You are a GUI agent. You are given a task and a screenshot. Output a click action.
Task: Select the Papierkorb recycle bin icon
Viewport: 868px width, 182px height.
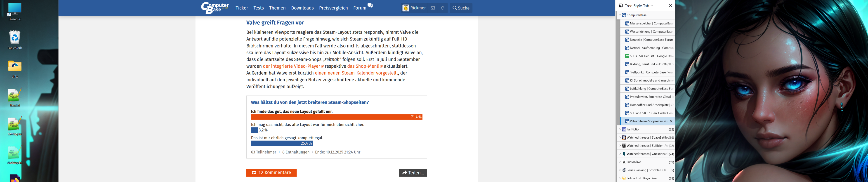pos(15,40)
